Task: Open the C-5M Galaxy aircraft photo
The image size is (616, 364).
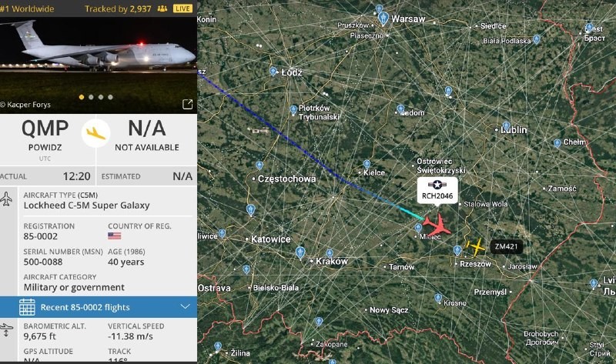Action: [x=99, y=65]
